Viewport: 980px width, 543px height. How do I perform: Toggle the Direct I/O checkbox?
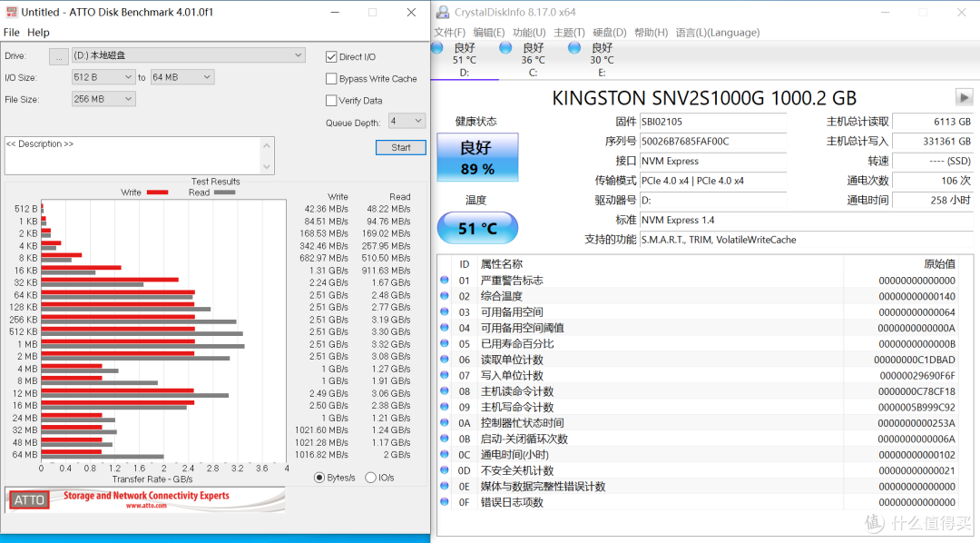point(331,57)
